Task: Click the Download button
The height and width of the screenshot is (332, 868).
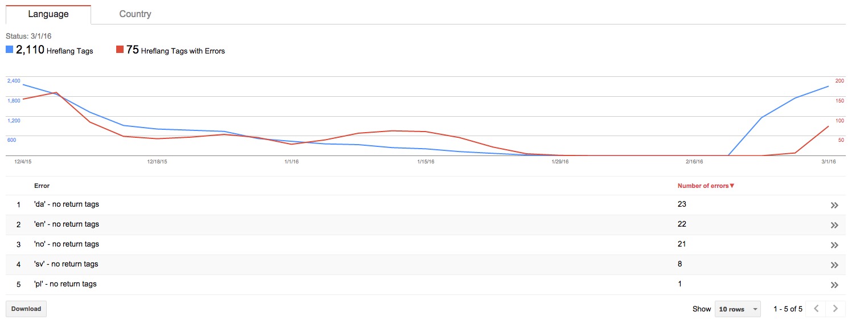Action: [x=26, y=309]
